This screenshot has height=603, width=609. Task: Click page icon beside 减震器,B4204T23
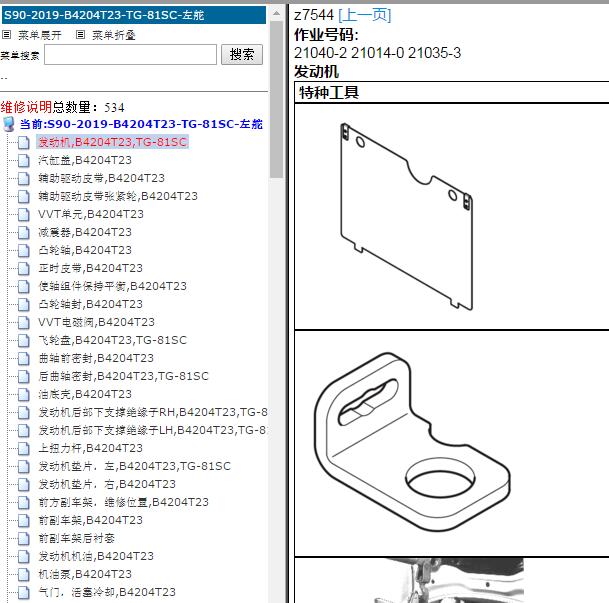tap(24, 232)
